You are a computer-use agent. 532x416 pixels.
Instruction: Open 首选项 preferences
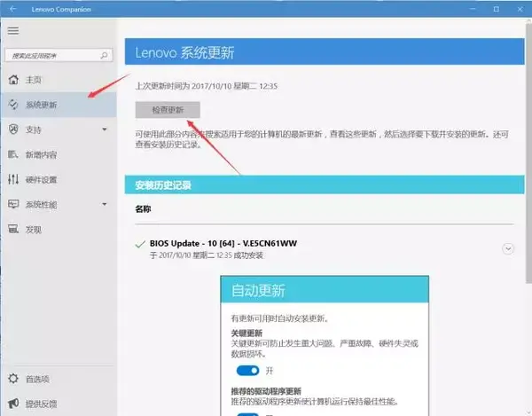(59, 379)
